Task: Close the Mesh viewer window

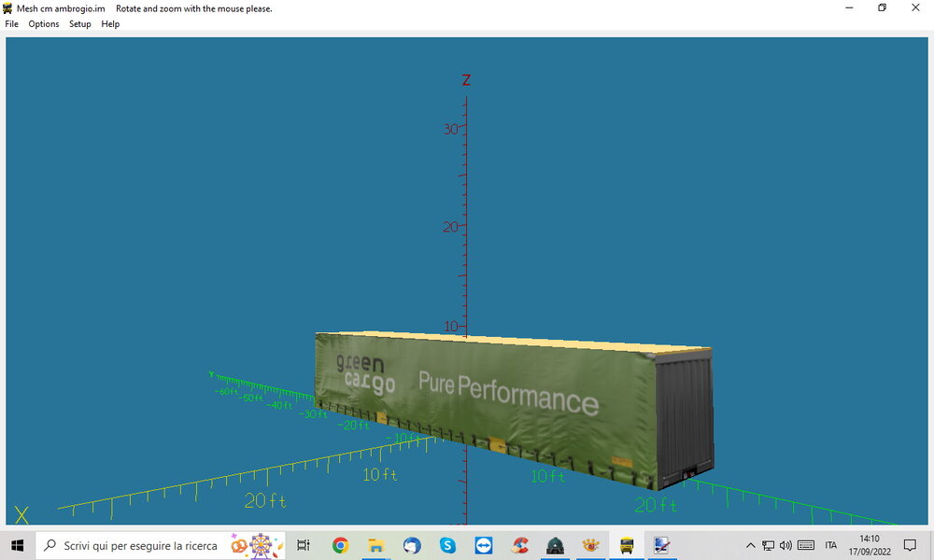Action: point(915,7)
